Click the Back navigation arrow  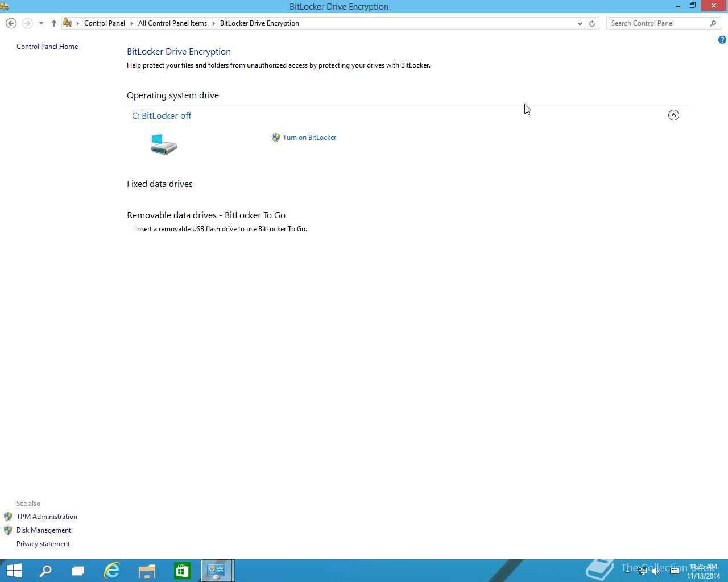pos(11,23)
